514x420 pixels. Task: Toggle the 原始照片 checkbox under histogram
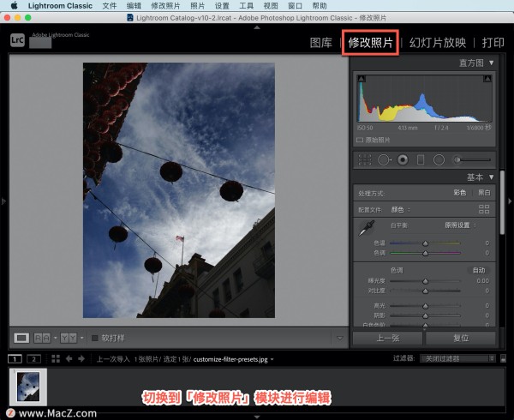(x=360, y=139)
